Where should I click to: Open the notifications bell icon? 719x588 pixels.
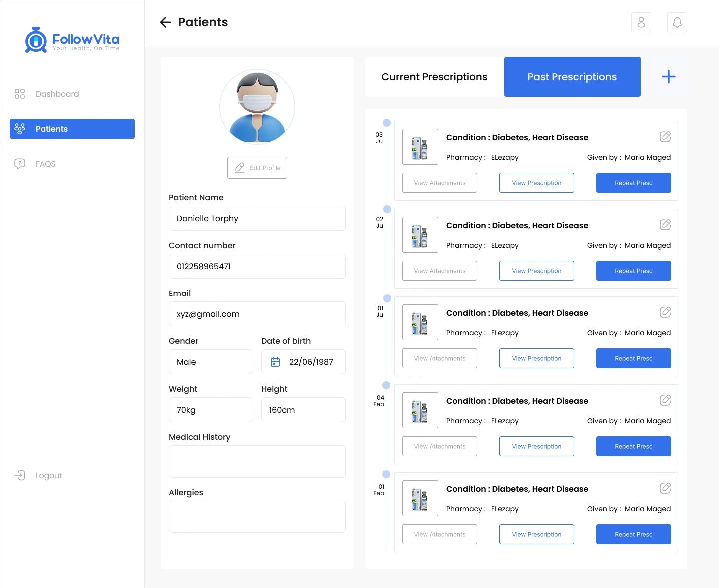[x=677, y=22]
